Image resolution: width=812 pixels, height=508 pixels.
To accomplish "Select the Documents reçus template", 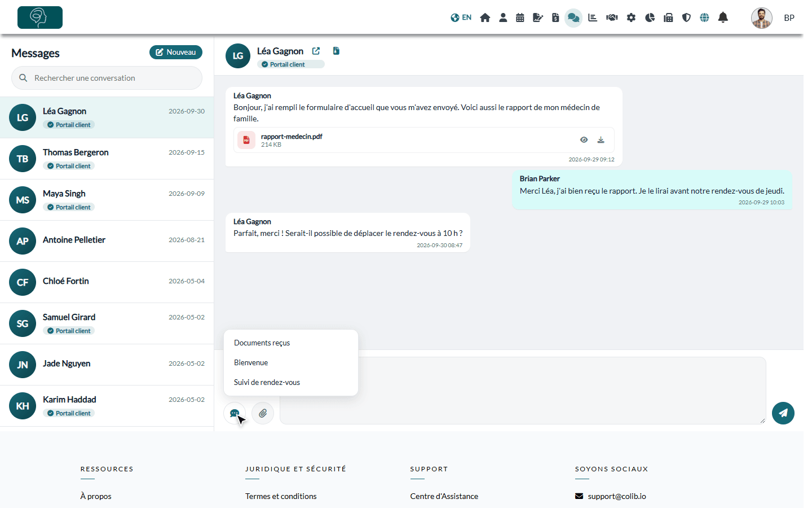I will 291,343.
